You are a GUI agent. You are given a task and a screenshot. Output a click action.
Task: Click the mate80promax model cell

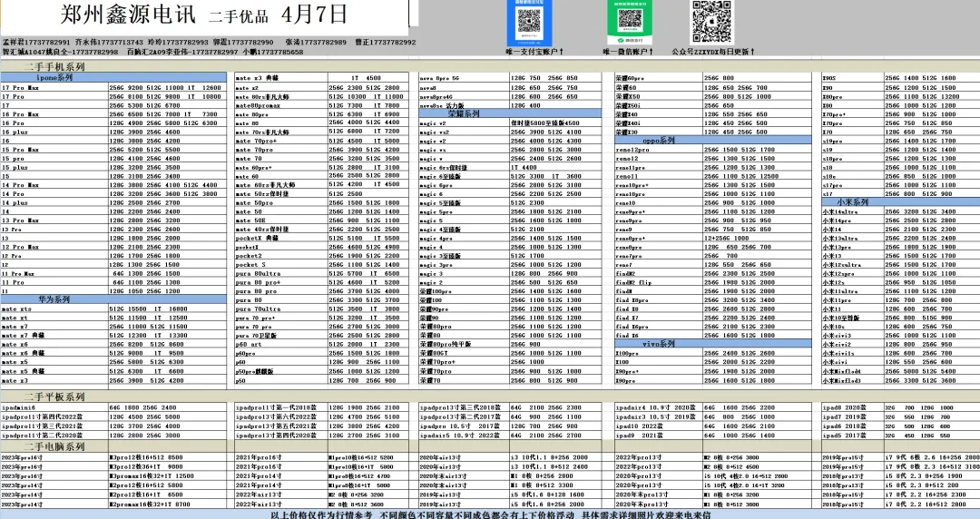coord(281,105)
